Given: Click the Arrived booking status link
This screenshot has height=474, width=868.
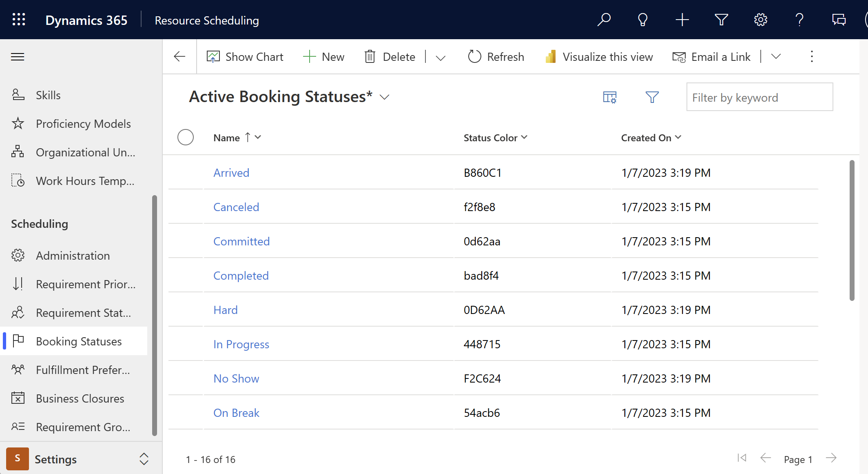Looking at the screenshot, I should (231, 172).
